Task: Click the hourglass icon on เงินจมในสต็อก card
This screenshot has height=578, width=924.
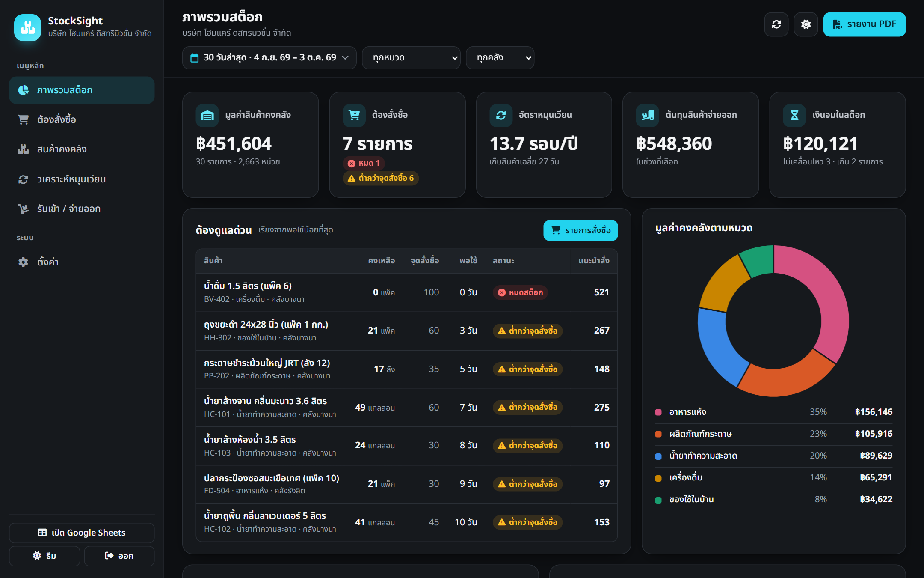Action: click(x=794, y=115)
